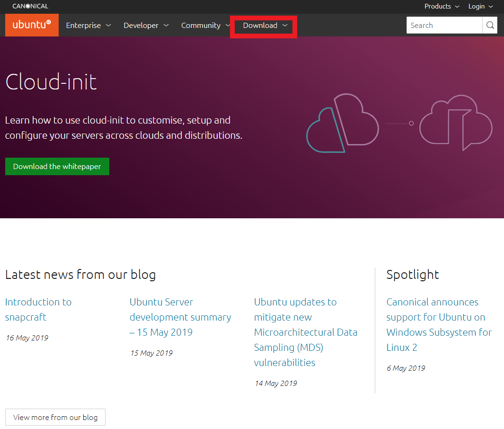
Task: Click the '6 May 2019' date
Action: click(x=406, y=368)
